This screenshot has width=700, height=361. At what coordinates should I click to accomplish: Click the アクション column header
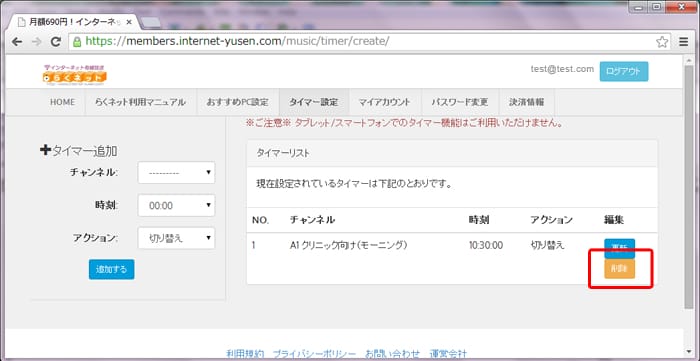[551, 220]
